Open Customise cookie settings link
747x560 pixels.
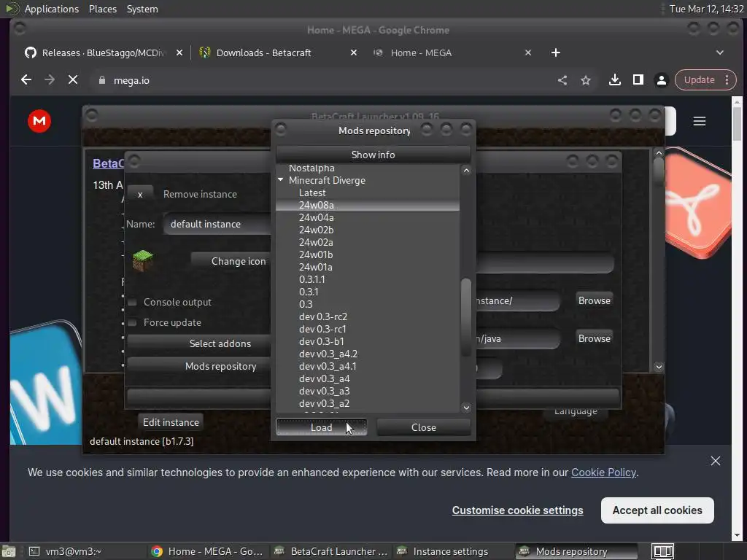[517, 510]
